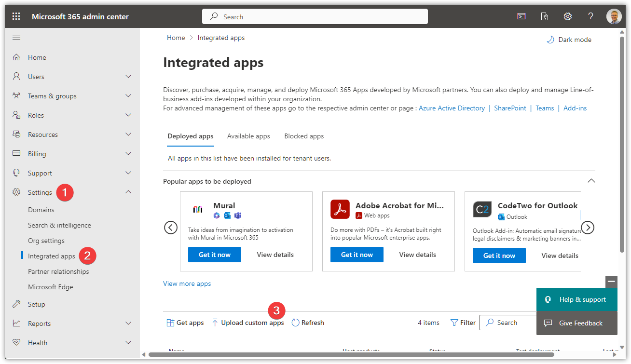Open Partner relationships

pyautogui.click(x=58, y=271)
